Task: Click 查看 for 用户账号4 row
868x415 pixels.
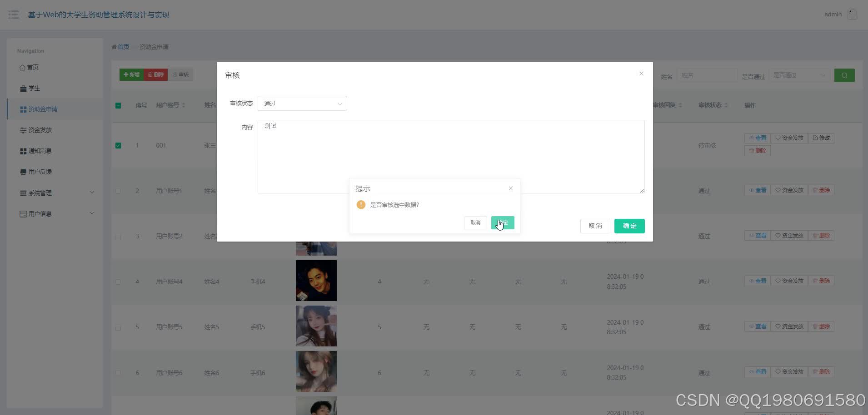Action: [x=758, y=281]
